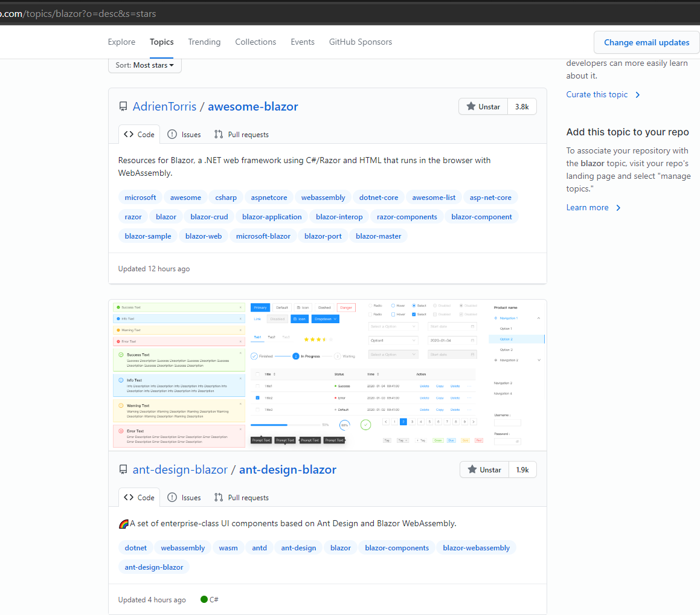Open the Sort: Most stars dropdown
The height and width of the screenshot is (615, 700).
pyautogui.click(x=144, y=65)
